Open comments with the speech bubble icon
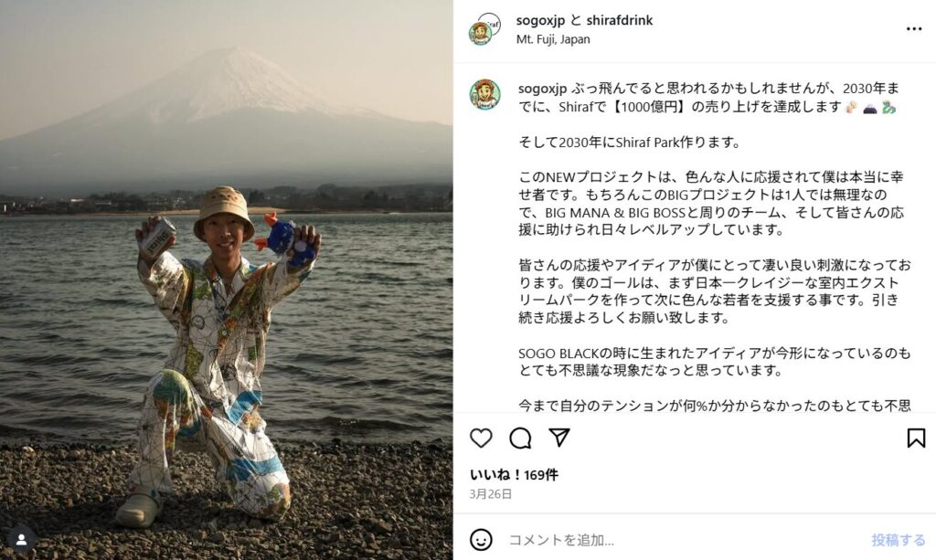Viewport: 936px width, 560px height. (x=520, y=438)
